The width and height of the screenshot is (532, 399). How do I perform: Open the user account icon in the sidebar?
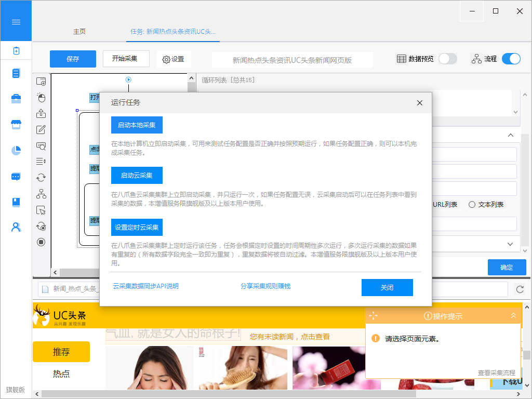16,227
